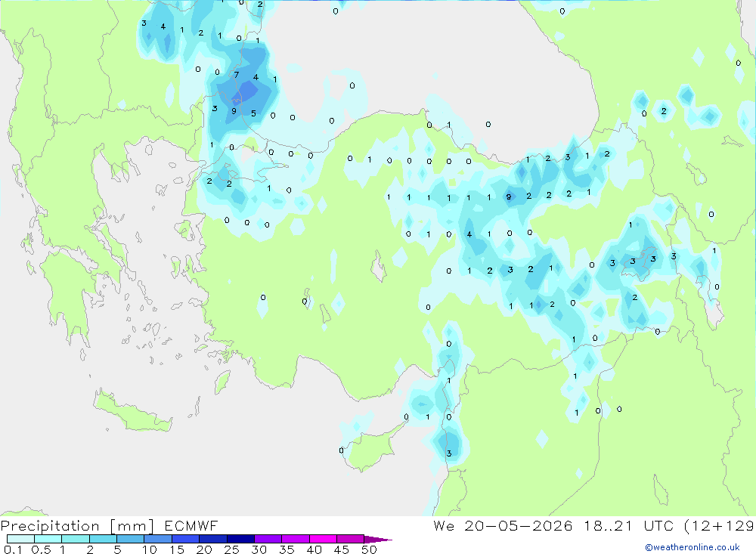Image resolution: width=756 pixels, height=554 pixels.
Task: Click the legend scale label '35'
Action: coord(287,549)
